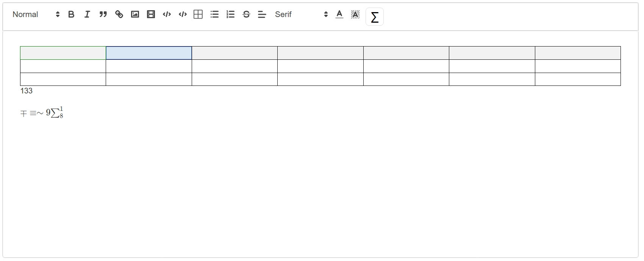Open the text background color picker
This screenshot has width=644, height=261.
click(355, 14)
